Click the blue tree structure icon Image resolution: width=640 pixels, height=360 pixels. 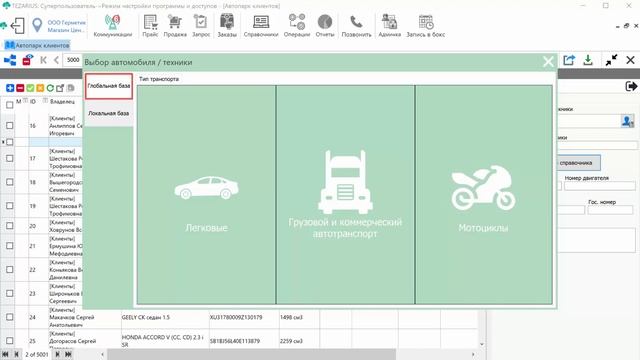coord(10,60)
